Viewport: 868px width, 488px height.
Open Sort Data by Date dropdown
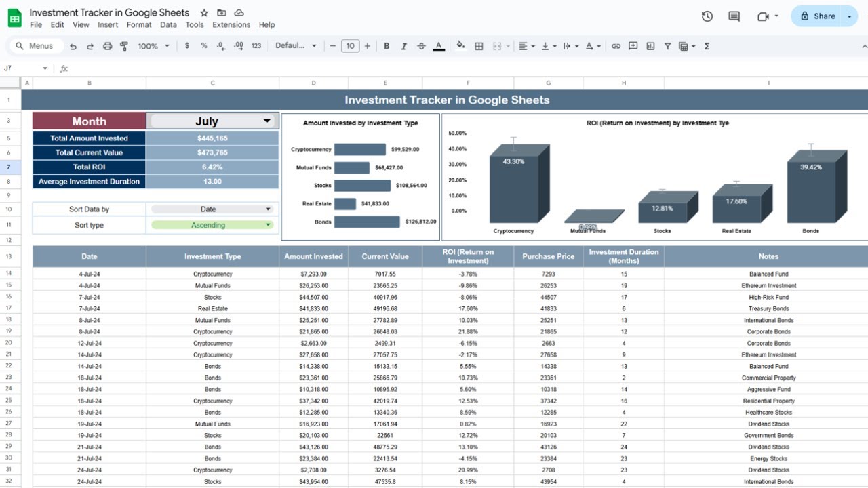pos(212,209)
